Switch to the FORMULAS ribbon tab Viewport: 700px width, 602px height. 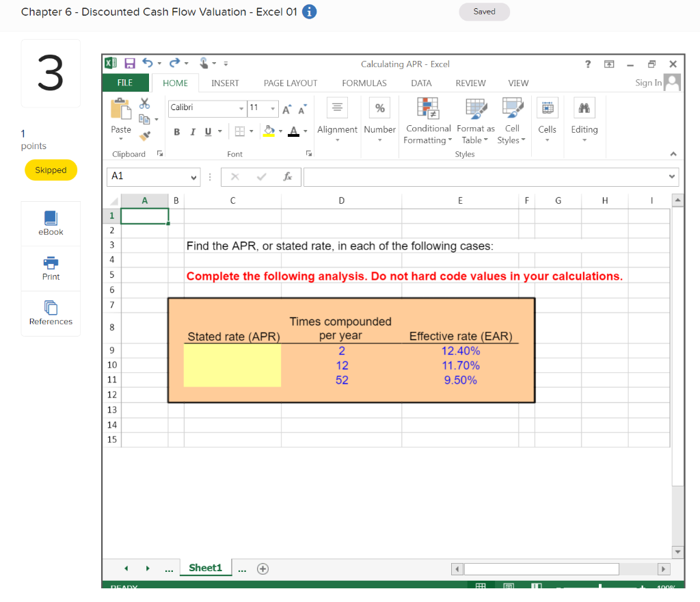coord(364,83)
